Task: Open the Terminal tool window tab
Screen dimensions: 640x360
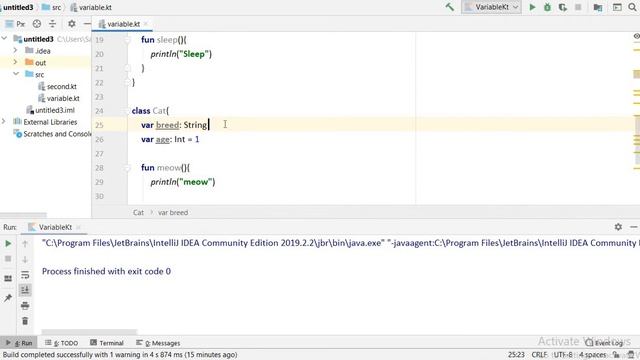Action: (x=107, y=343)
